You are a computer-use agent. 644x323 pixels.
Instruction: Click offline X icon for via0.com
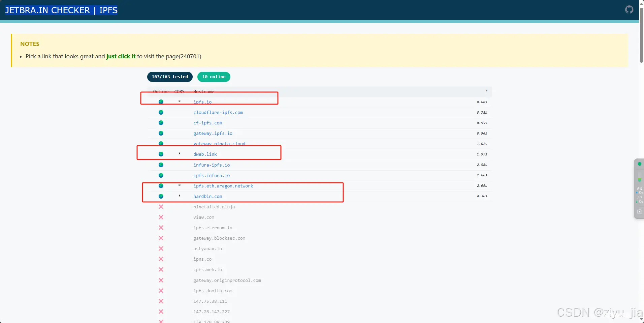click(x=161, y=217)
